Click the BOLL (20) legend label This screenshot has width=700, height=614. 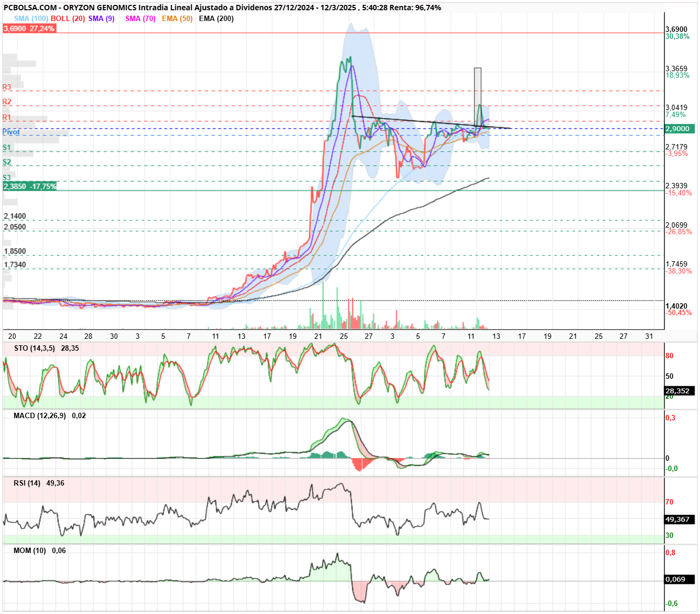(68, 18)
